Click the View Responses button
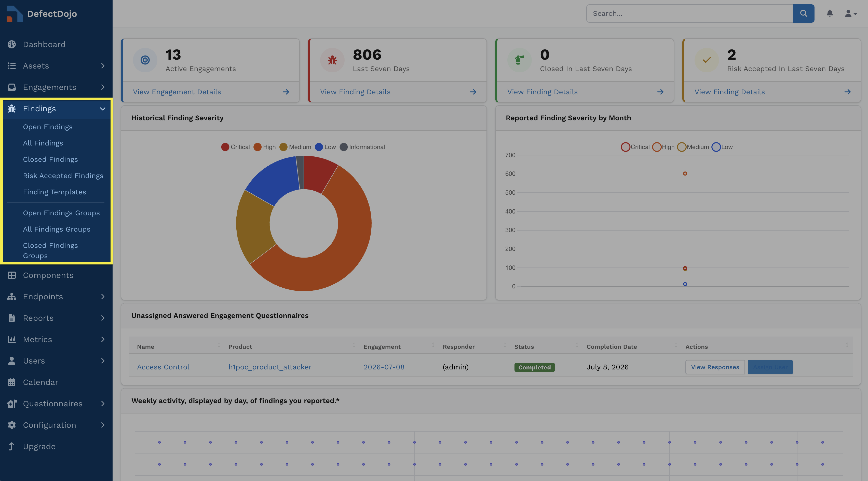Viewport: 868px width, 481px height. (x=715, y=367)
